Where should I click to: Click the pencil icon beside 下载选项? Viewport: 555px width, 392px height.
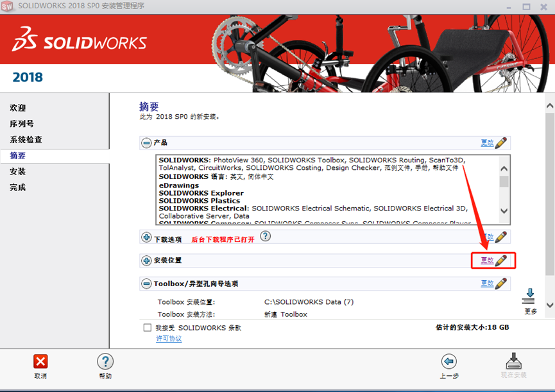pyautogui.click(x=501, y=236)
